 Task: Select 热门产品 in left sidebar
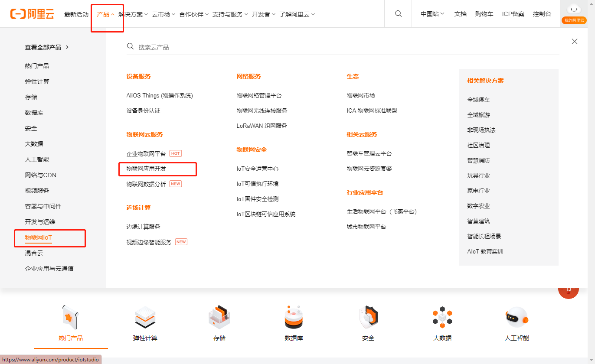point(37,66)
